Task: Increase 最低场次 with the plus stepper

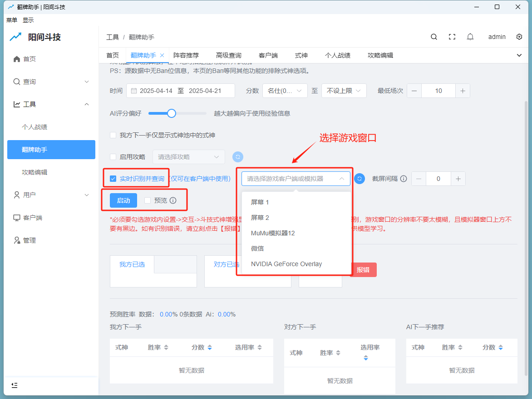Action: pos(463,90)
